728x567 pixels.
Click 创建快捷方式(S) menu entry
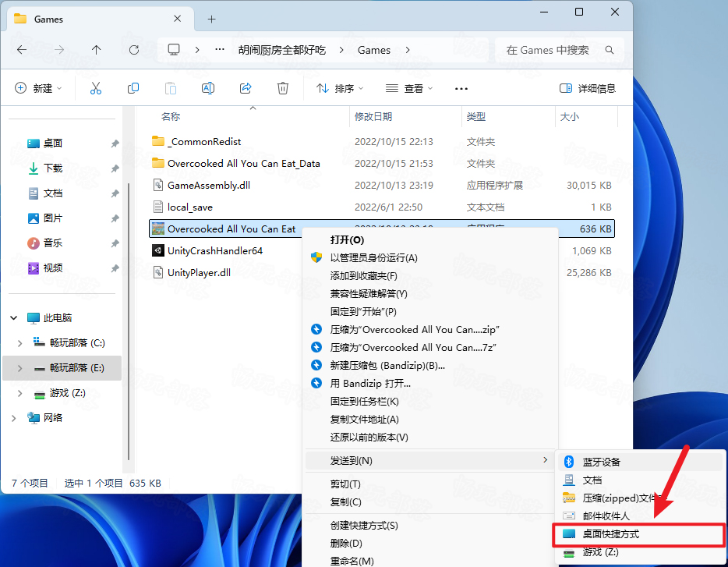pyautogui.click(x=430, y=526)
